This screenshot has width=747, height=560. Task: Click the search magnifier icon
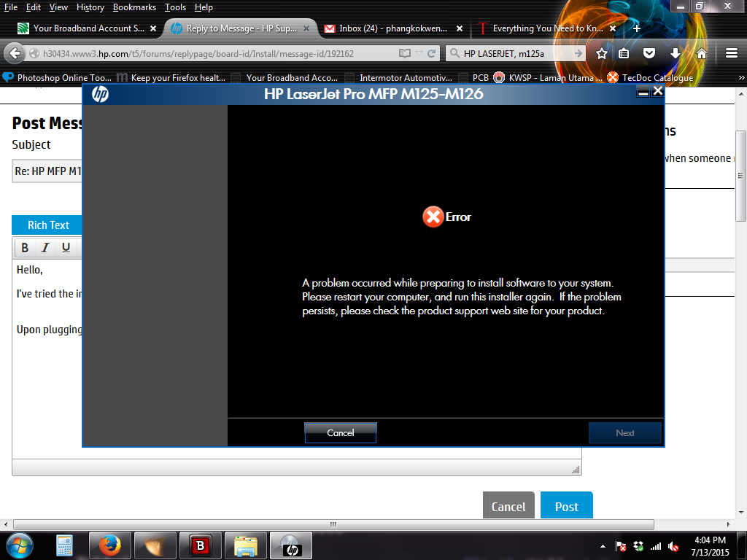point(455,53)
